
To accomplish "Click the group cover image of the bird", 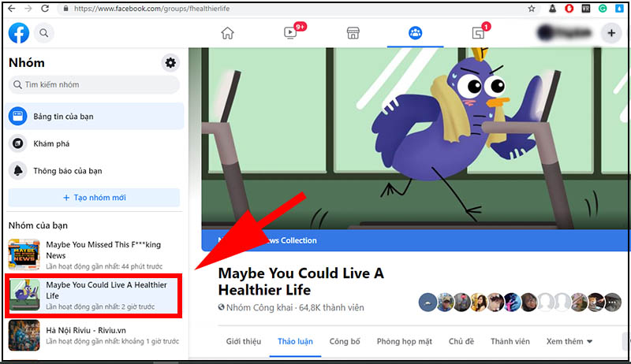I will (415, 139).
